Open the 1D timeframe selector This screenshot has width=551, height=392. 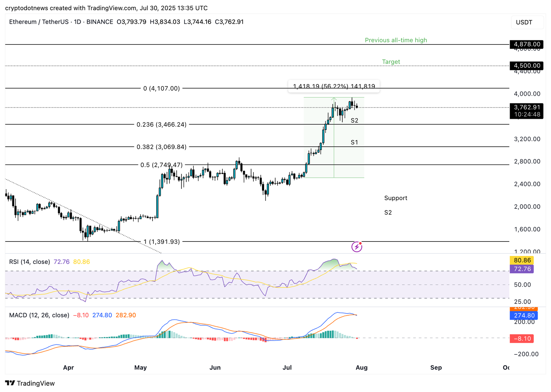[x=76, y=22]
